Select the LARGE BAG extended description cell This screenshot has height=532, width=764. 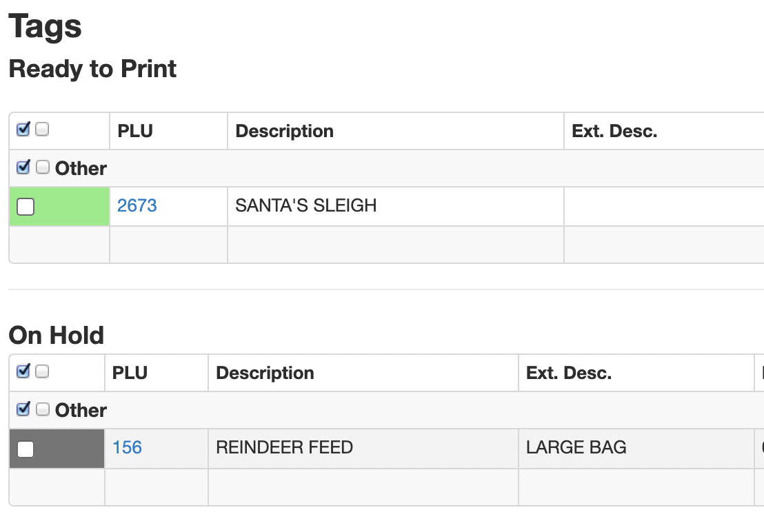point(576,447)
